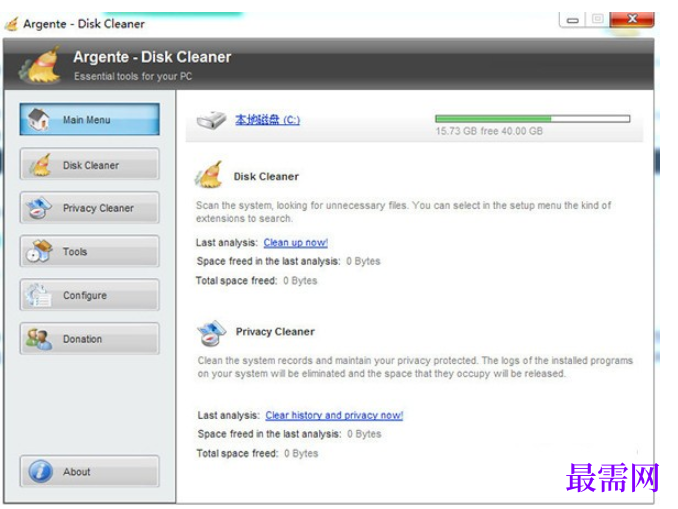
Task: Click the broom logo in the header banner
Action: click(x=40, y=65)
